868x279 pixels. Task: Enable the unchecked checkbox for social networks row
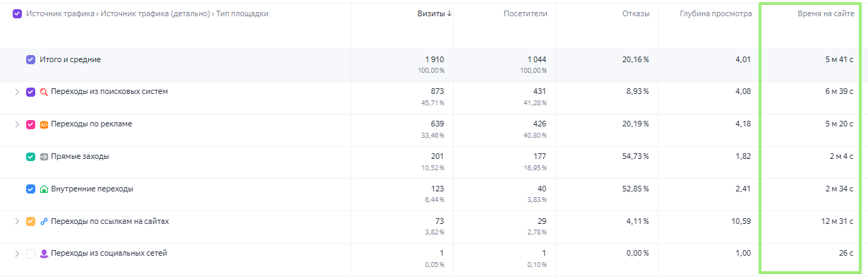coord(30,254)
